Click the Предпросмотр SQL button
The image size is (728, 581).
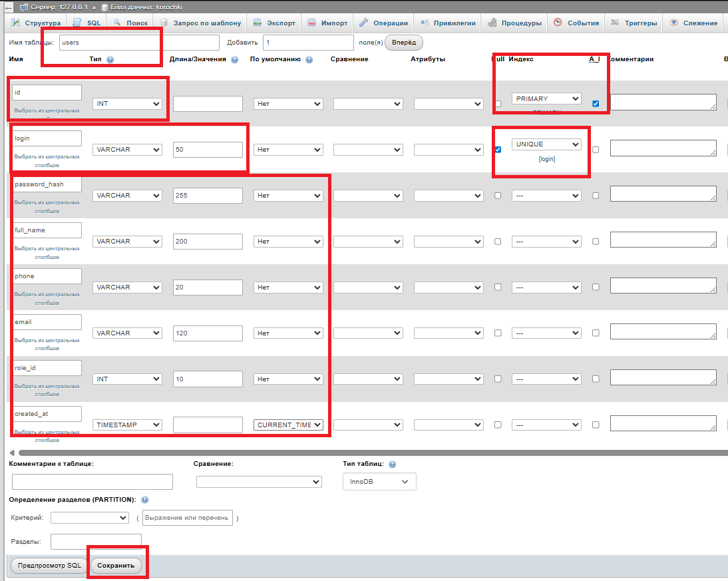(49, 566)
